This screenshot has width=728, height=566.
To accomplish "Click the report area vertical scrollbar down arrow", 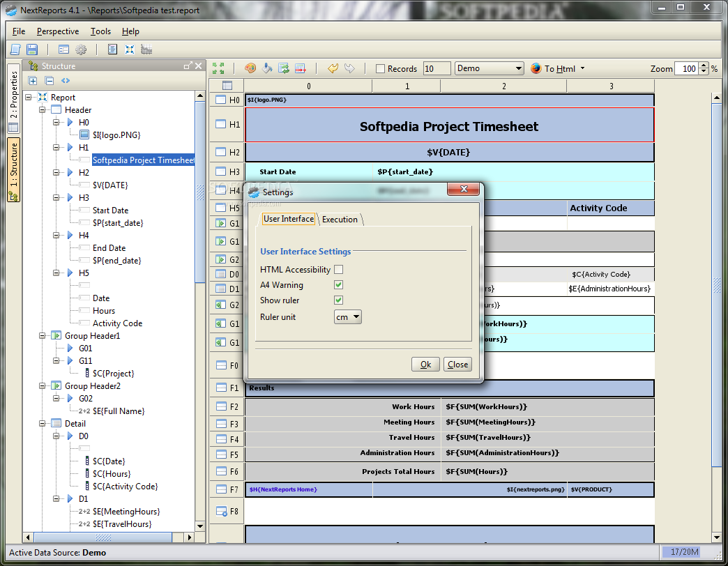I will click(717, 537).
